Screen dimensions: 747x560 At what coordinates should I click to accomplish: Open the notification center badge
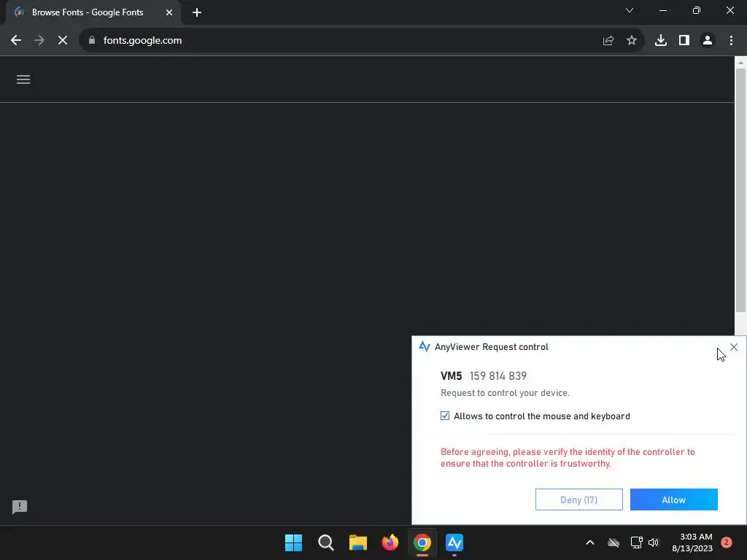(x=727, y=542)
